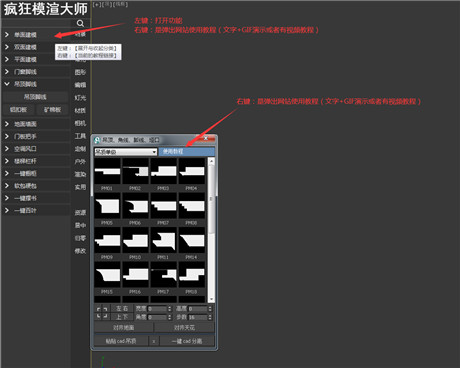Image resolution: width=460 pixels, height=368 pixels.
Task: Click the thumbnail list scroll-up arrow
Action: tap(211, 161)
